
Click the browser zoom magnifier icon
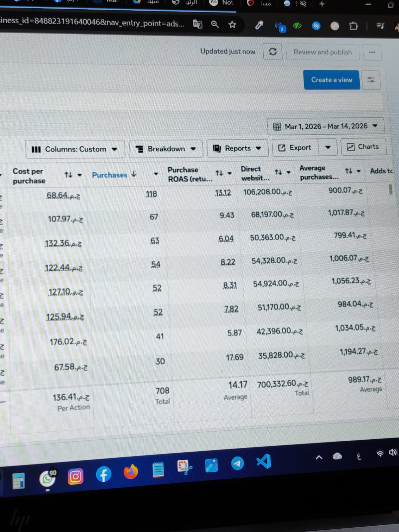215,24
